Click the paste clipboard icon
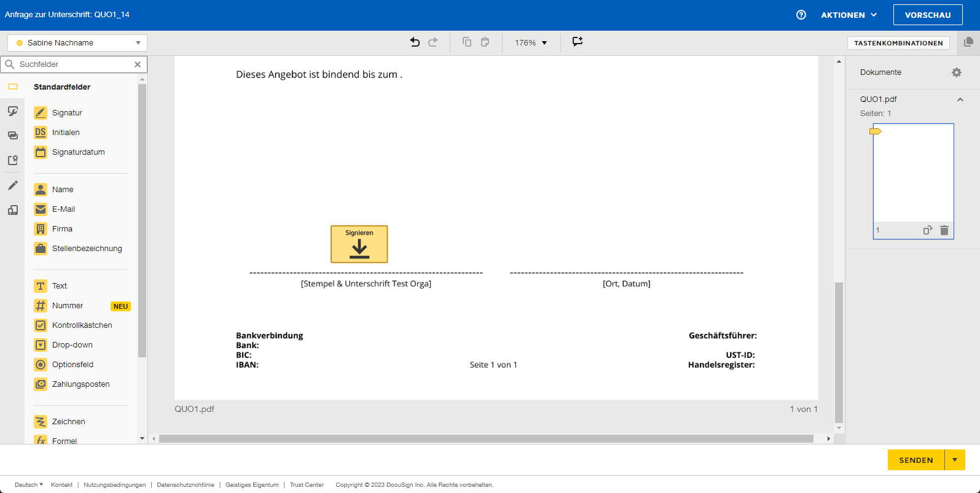980x493 pixels. tap(485, 42)
